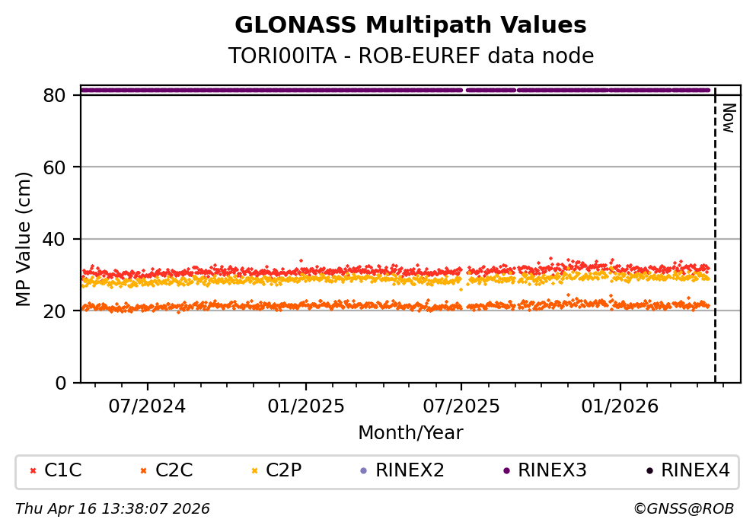Select the C1C legend label
The image size is (756, 532).
click(x=63, y=471)
